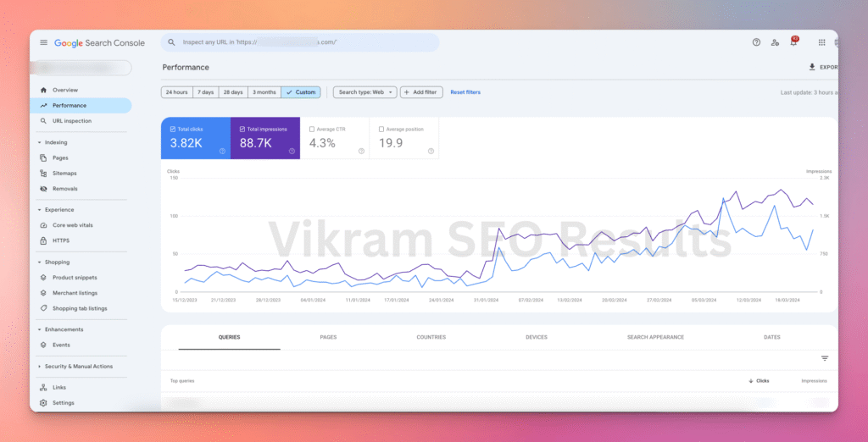Open the Search type: Web dropdown

364,92
